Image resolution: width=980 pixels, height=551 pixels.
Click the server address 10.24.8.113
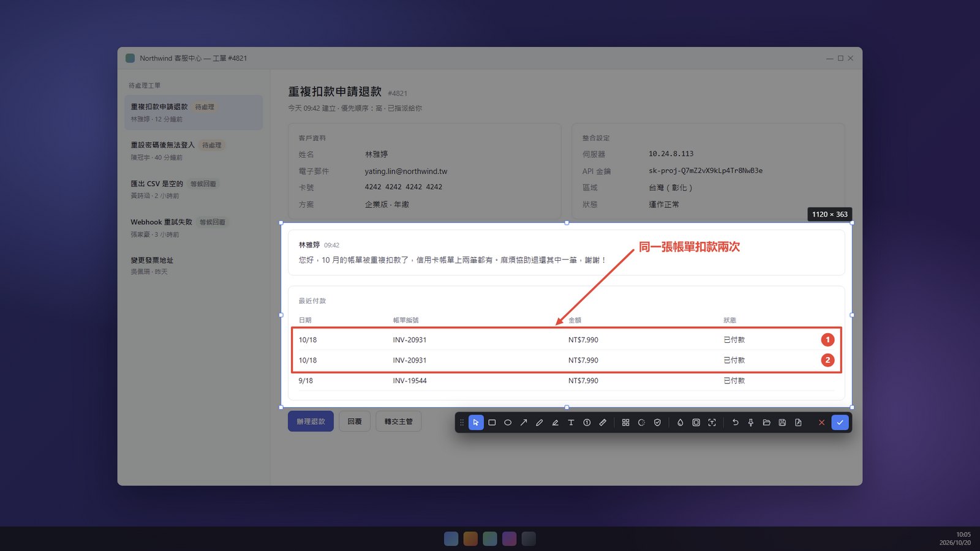tap(671, 154)
